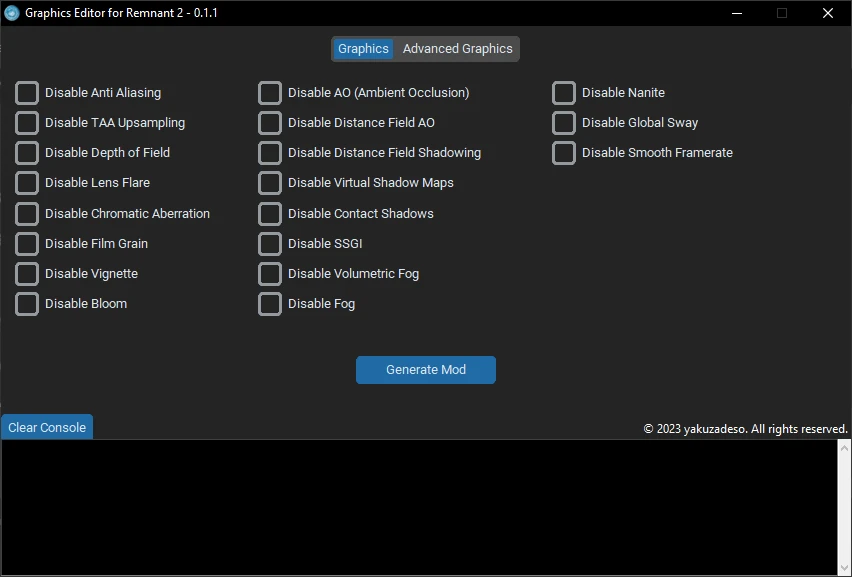Click the Generate Mod button

pos(425,370)
